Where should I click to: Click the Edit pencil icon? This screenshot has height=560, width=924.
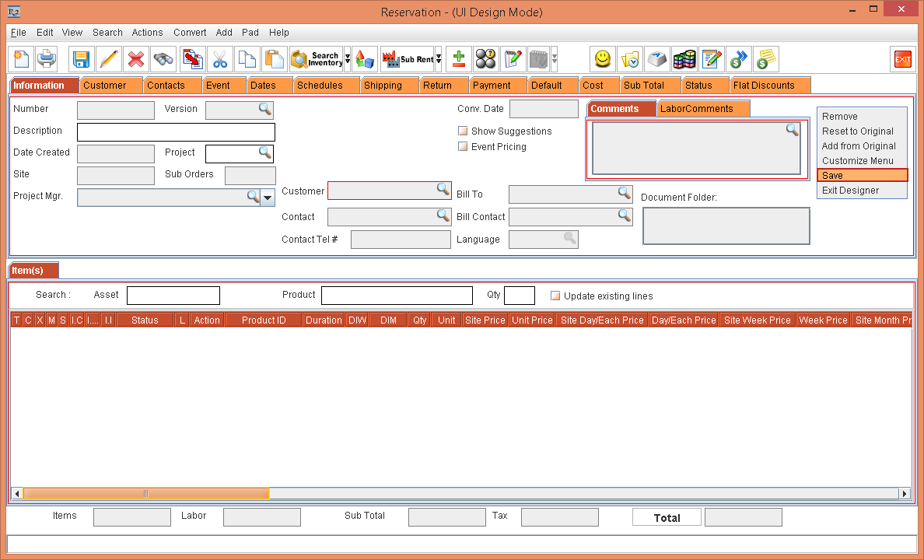[108, 59]
